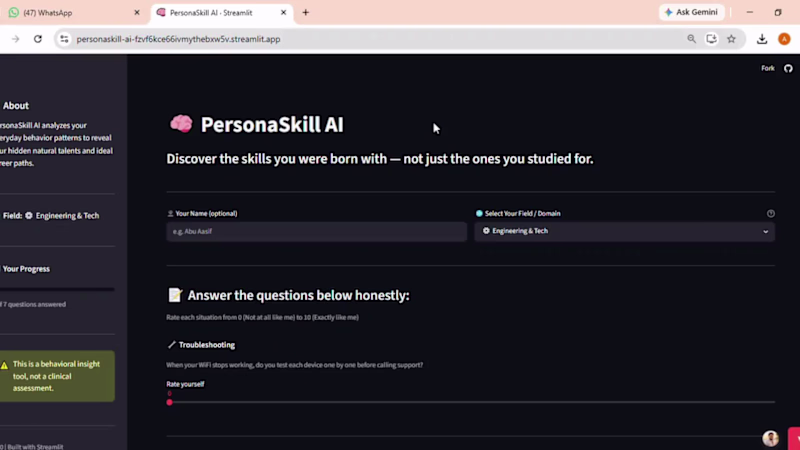Click the profile avatar at bottom right
Image resolution: width=800 pixels, height=450 pixels.
pos(770,438)
